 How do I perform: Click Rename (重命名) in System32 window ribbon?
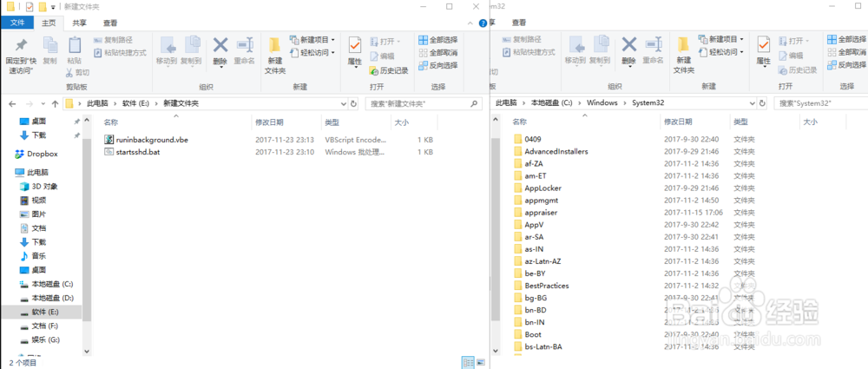[x=653, y=50]
